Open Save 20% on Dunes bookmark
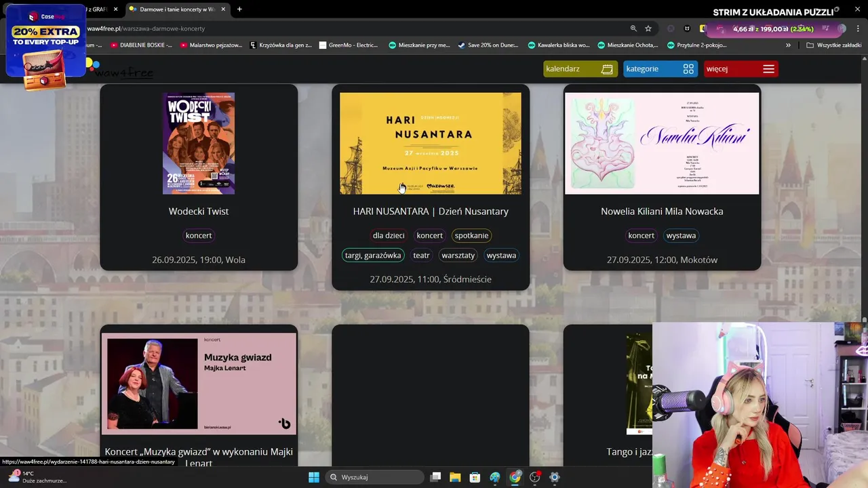This screenshot has height=488, width=868. pyautogui.click(x=488, y=45)
